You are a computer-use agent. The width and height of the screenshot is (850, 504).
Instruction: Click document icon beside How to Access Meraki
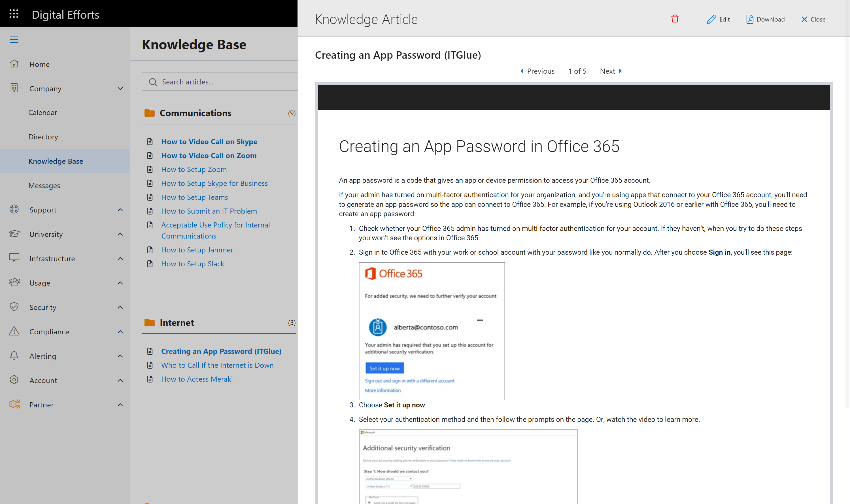click(150, 379)
